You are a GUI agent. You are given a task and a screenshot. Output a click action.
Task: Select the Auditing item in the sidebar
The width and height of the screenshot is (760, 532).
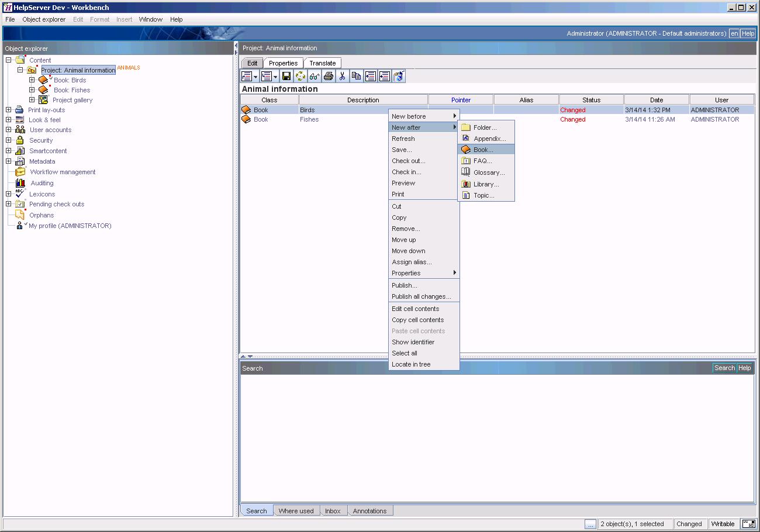[x=42, y=182]
